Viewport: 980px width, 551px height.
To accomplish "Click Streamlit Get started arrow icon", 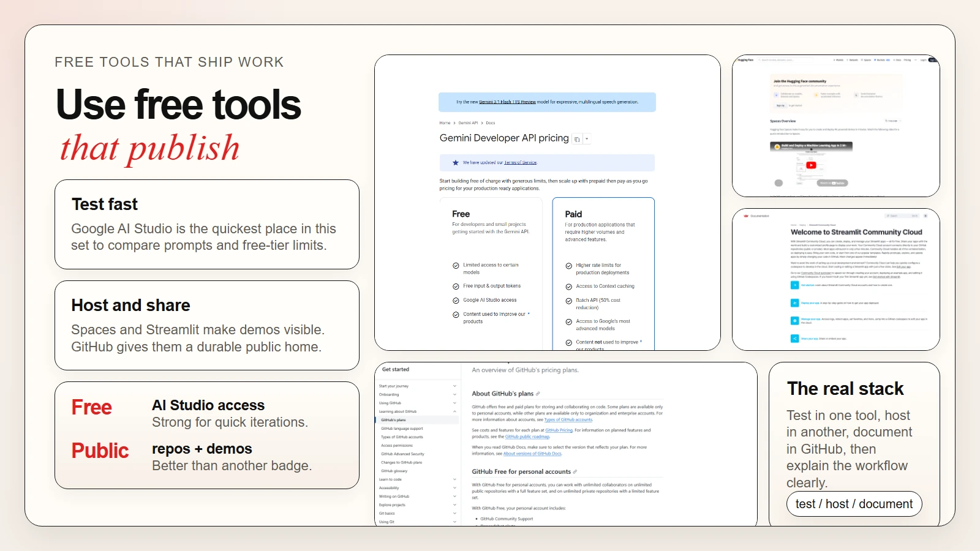I will point(794,285).
